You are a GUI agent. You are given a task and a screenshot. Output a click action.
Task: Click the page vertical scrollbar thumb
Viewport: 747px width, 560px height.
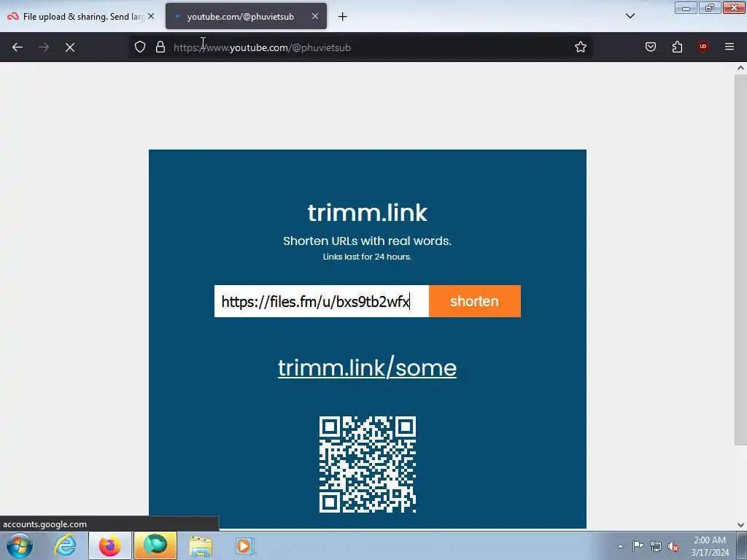[740, 260]
